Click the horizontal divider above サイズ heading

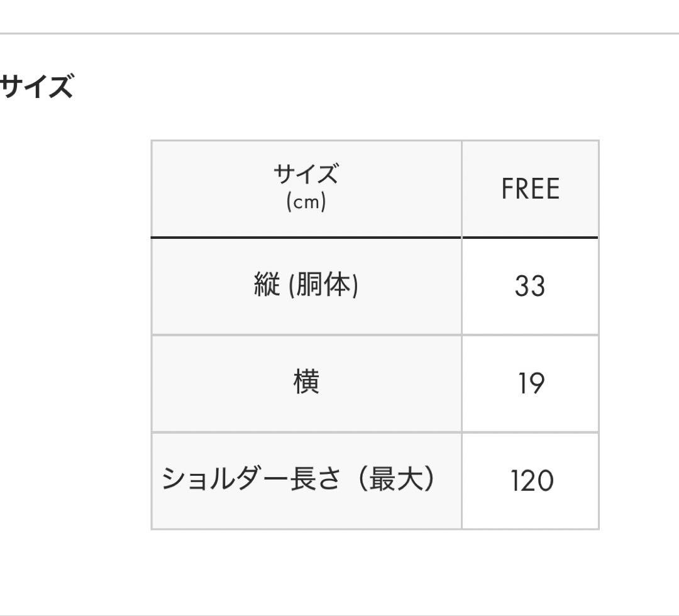point(339,33)
